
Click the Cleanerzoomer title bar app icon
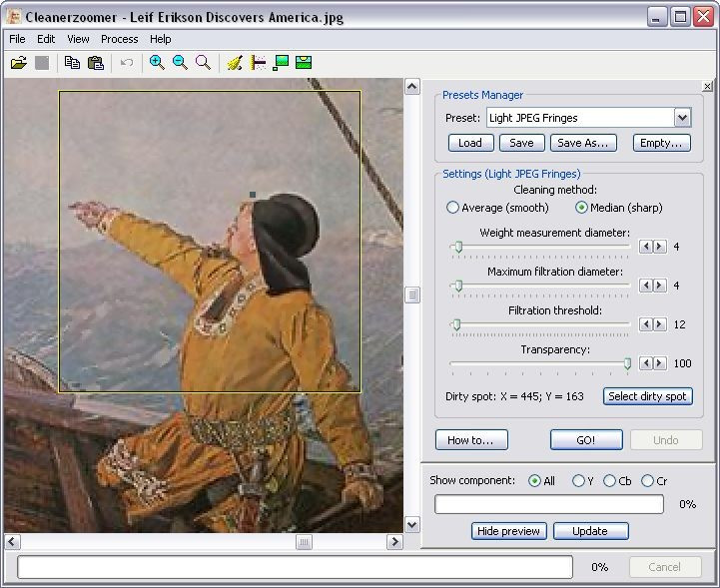(x=14, y=17)
